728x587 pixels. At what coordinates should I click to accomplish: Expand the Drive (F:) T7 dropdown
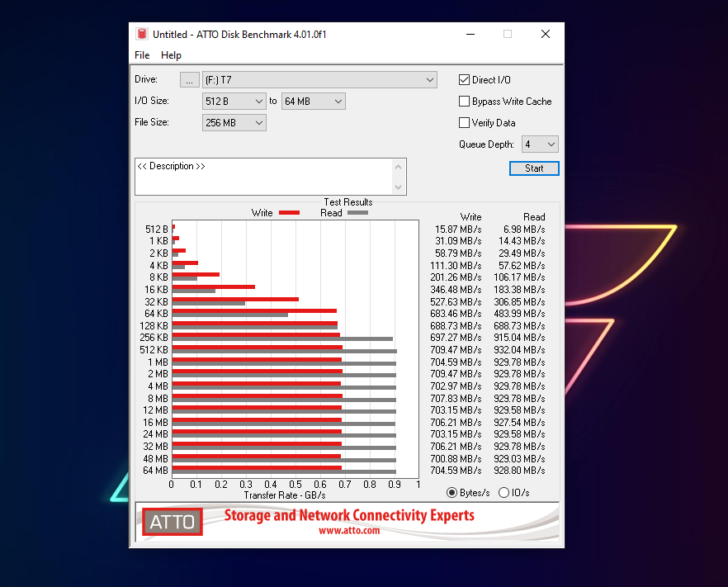pos(319,80)
